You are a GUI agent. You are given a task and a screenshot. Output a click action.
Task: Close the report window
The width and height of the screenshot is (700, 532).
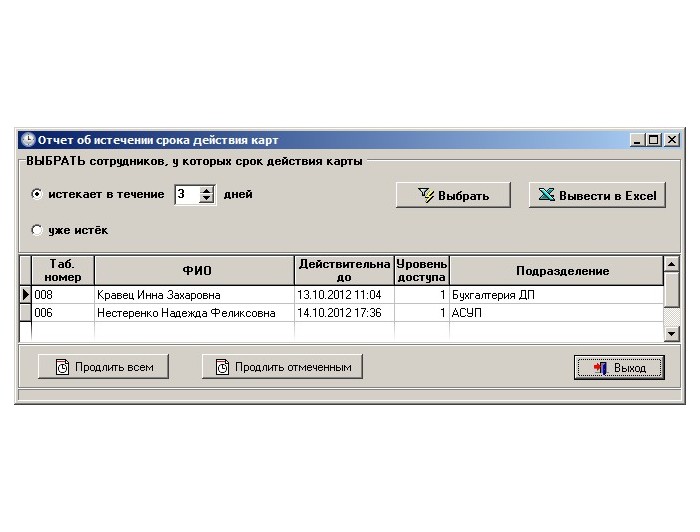(x=672, y=140)
